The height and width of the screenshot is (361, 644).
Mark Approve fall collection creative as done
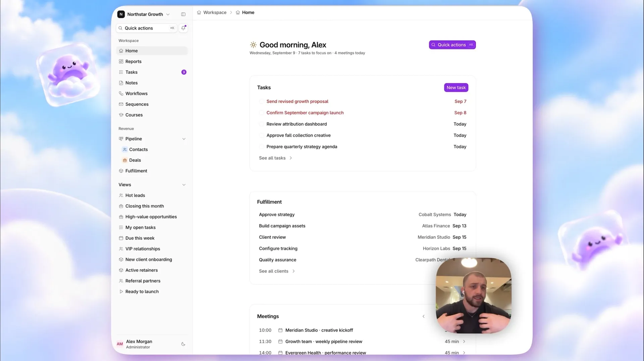[x=261, y=135]
